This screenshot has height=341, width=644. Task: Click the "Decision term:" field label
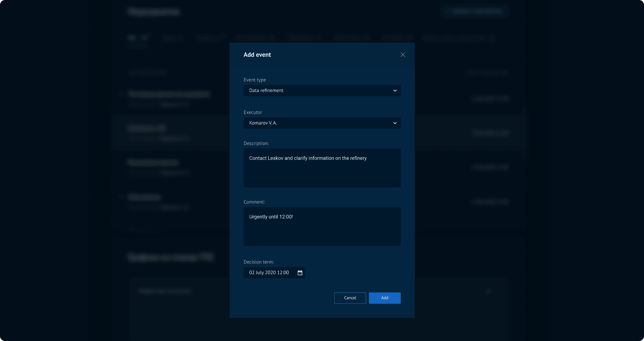click(258, 262)
